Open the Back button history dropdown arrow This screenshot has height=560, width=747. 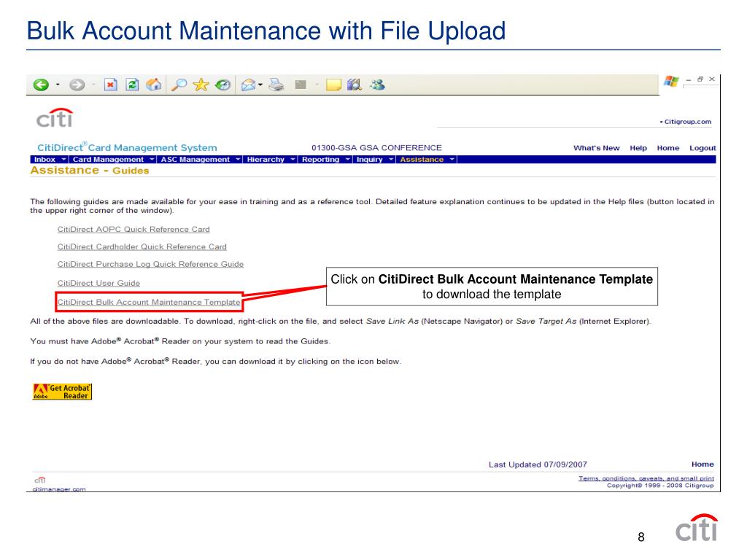tap(58, 85)
